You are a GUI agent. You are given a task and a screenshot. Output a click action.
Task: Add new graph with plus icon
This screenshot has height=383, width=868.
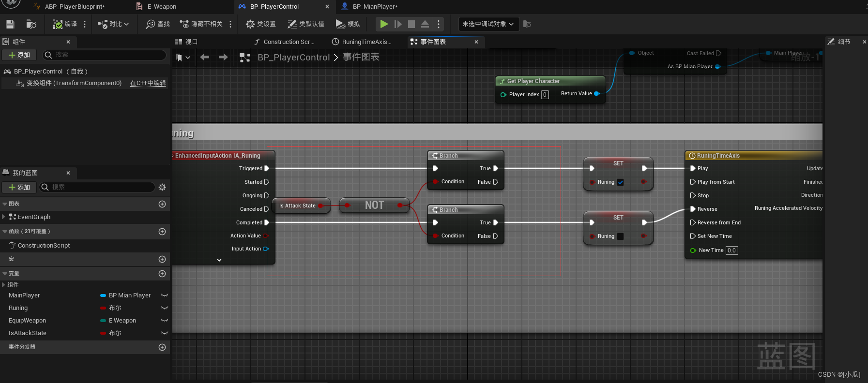[162, 204]
